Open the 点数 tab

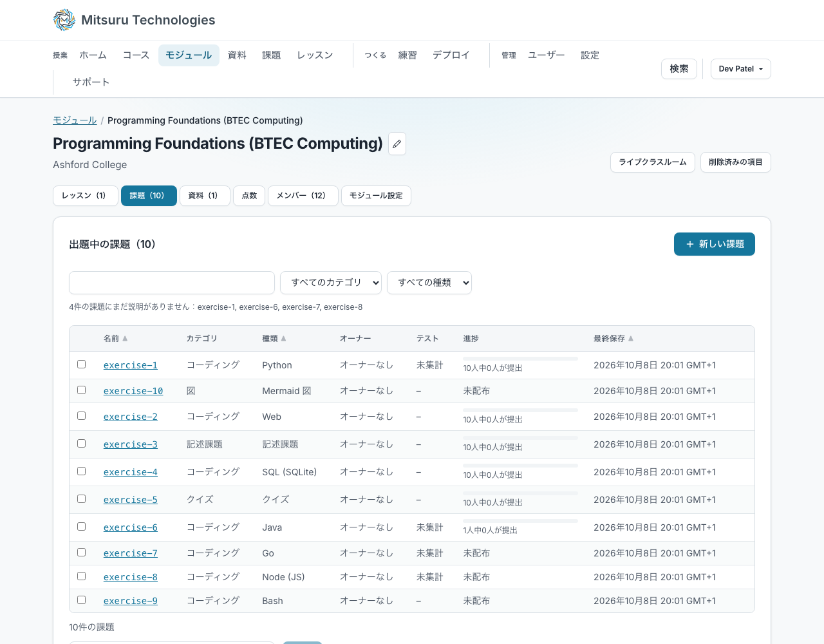pos(249,196)
